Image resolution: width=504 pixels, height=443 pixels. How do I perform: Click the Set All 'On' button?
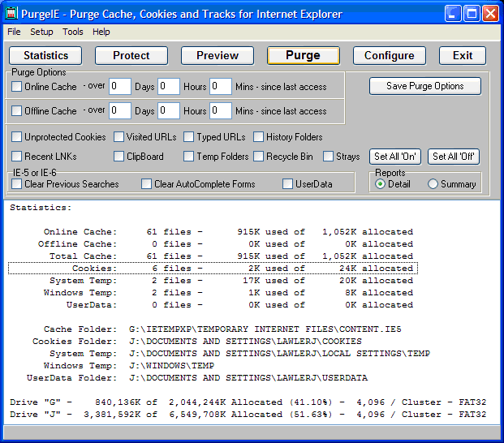click(x=395, y=157)
